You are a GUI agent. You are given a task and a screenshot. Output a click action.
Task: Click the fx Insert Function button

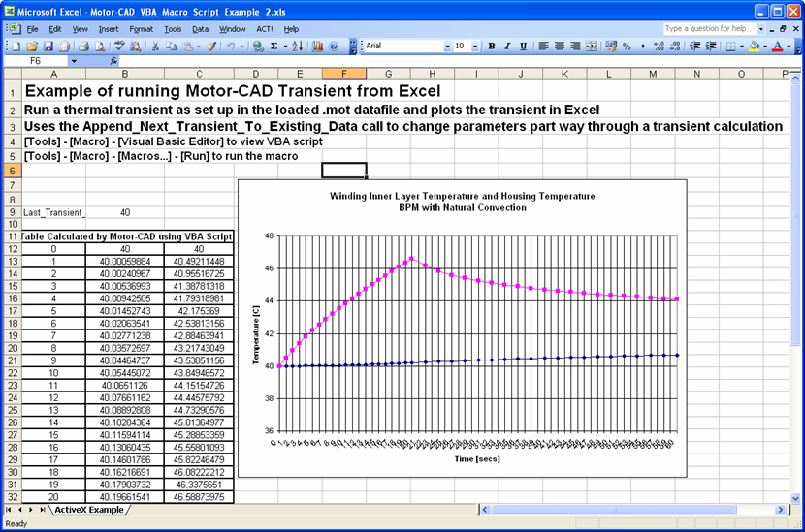point(113,61)
